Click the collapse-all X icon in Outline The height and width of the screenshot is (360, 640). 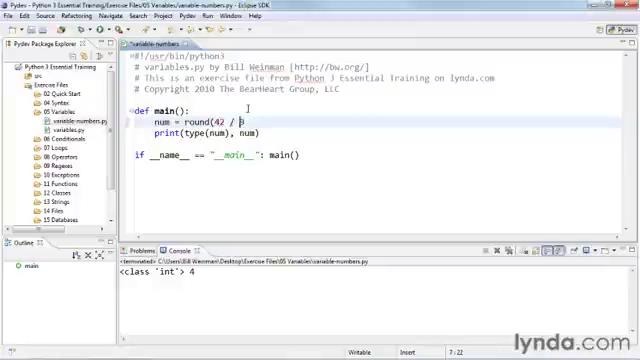click(x=88, y=256)
